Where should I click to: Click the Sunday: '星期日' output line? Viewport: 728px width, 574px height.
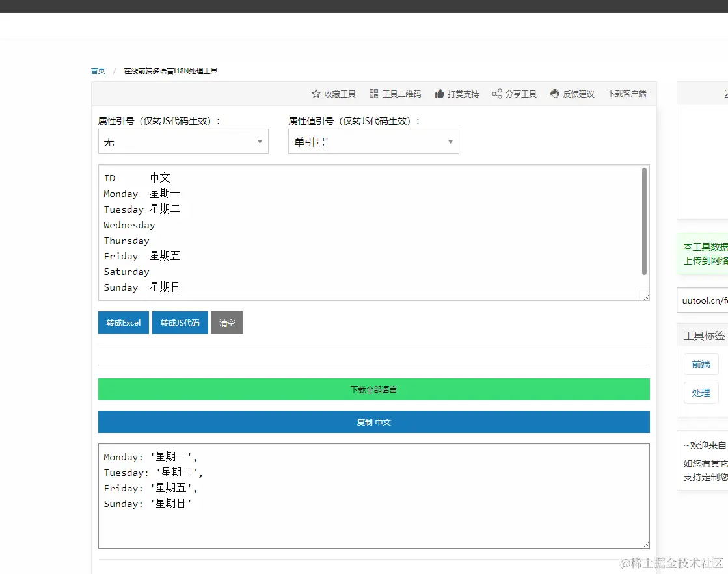(148, 503)
